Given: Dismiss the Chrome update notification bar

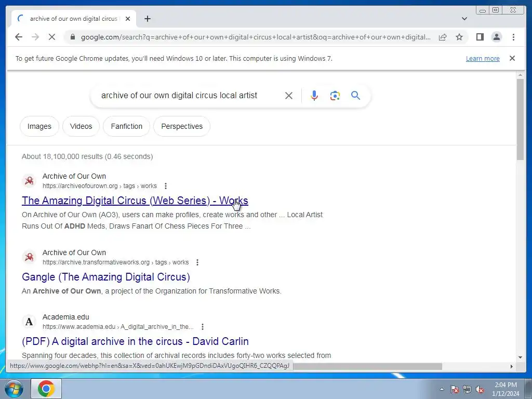Looking at the screenshot, I should (512, 58).
